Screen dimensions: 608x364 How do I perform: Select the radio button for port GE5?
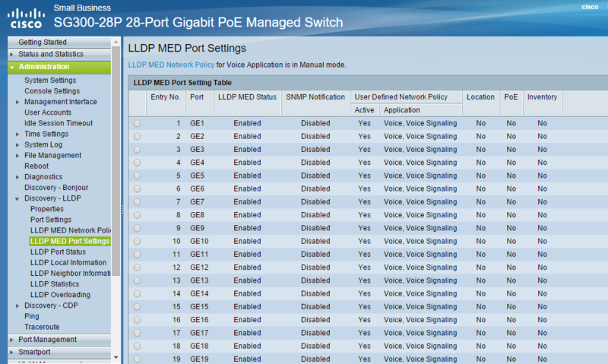tap(137, 176)
